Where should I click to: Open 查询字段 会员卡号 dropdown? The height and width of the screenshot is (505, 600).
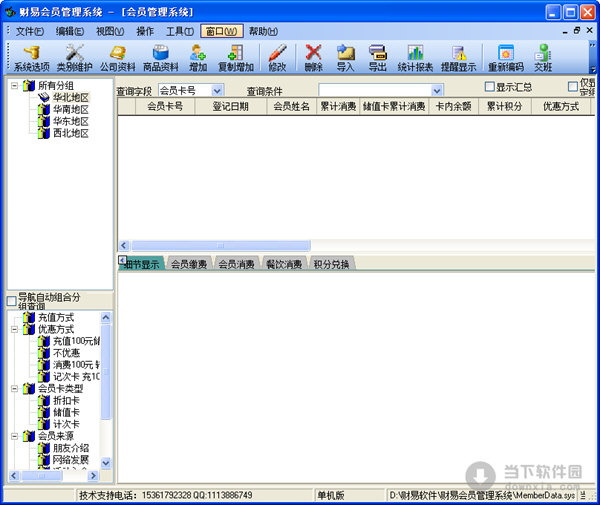point(217,91)
